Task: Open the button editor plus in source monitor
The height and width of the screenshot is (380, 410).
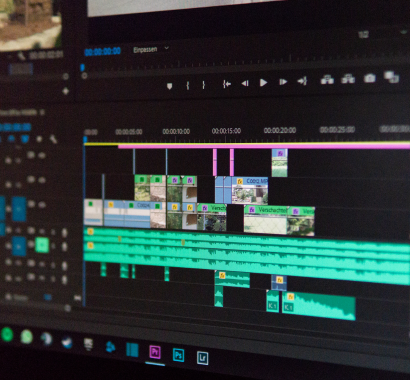Action: (66, 91)
